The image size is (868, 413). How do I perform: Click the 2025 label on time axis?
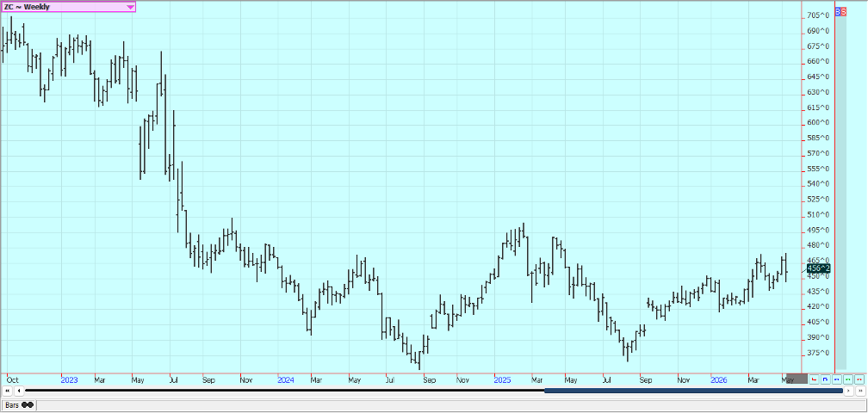502,380
